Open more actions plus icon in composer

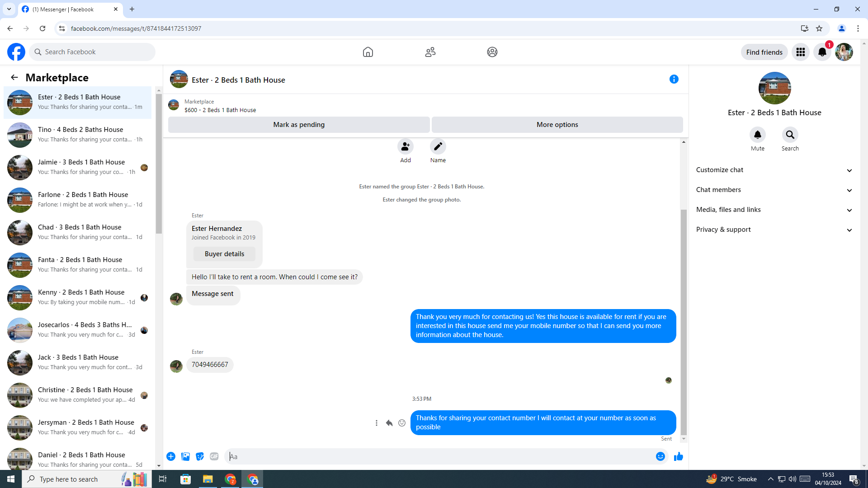(171, 456)
